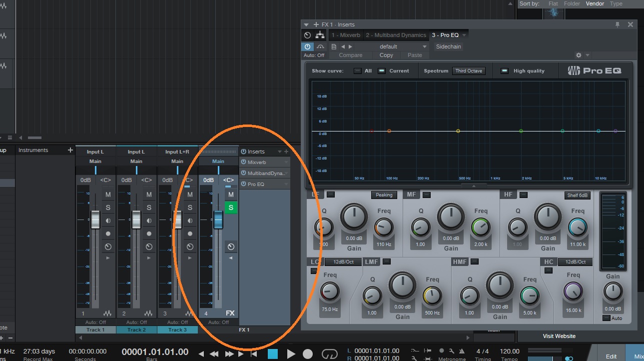Screen dimensions: 644x361
Task: Open the LF Peaking filter type dropdown
Action: 384,195
